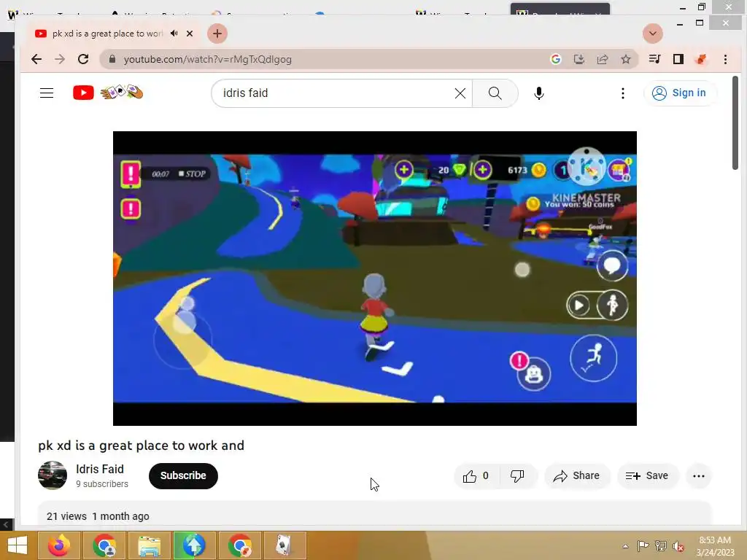747x560 pixels.
Task: Open Idris Faid channel name link
Action: [x=99, y=469]
